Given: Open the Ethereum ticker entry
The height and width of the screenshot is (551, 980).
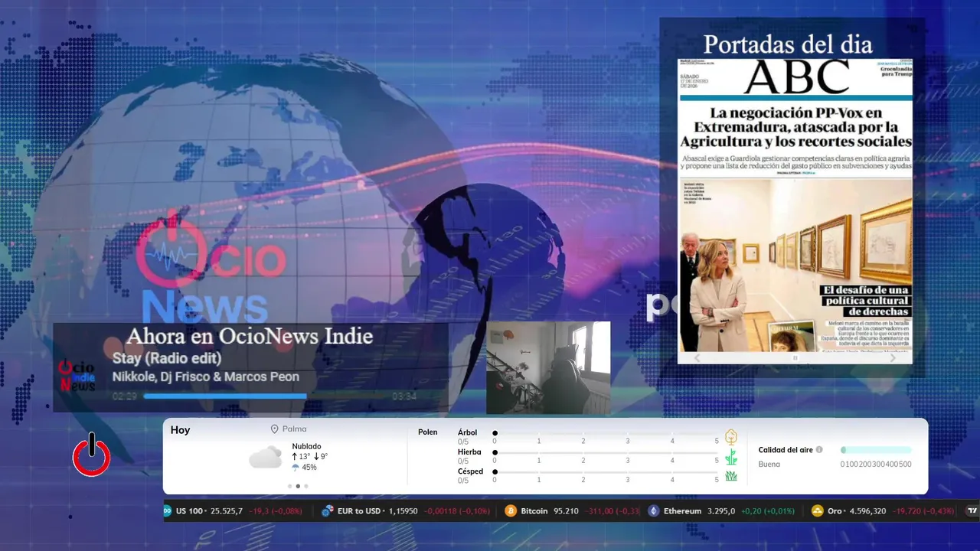Looking at the screenshot, I should (x=721, y=511).
